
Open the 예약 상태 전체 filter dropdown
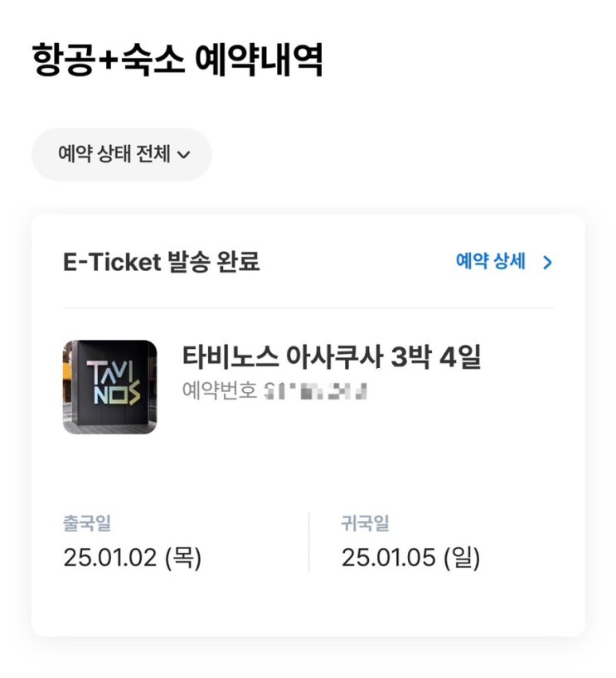click(122, 154)
